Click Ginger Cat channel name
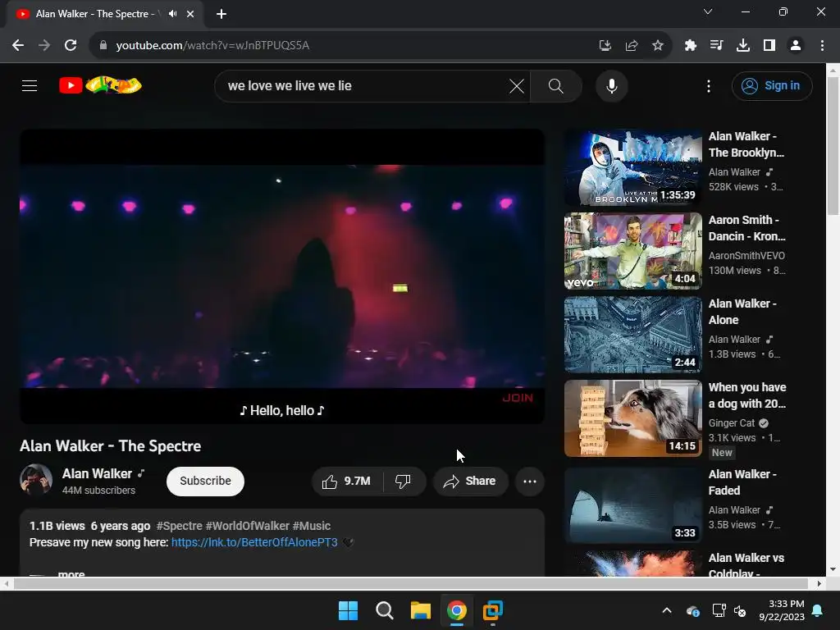 pos(731,423)
